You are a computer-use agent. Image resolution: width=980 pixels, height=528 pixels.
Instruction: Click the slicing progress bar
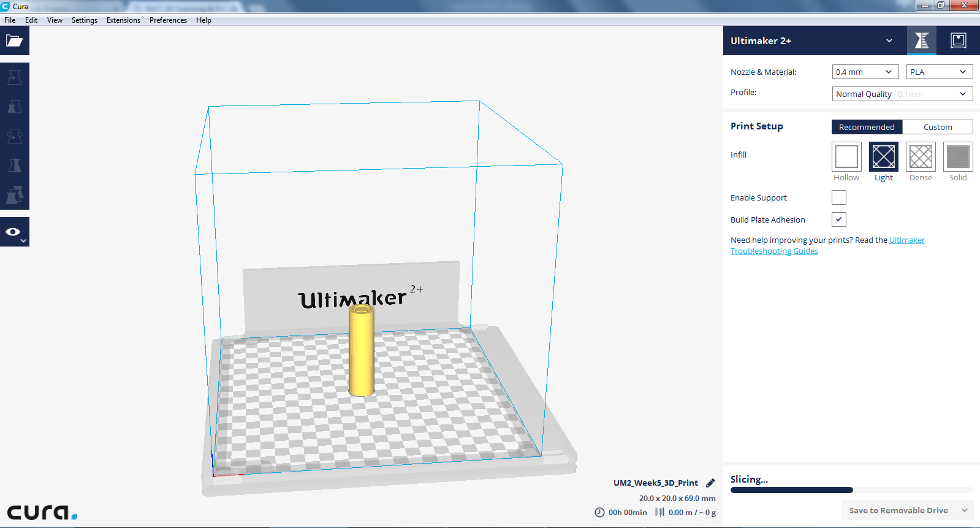(x=852, y=490)
